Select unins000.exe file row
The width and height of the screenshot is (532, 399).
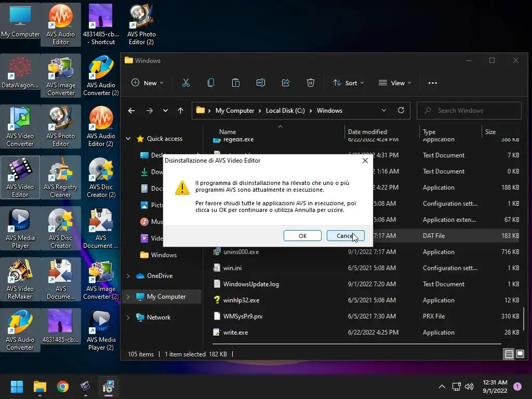click(x=366, y=252)
